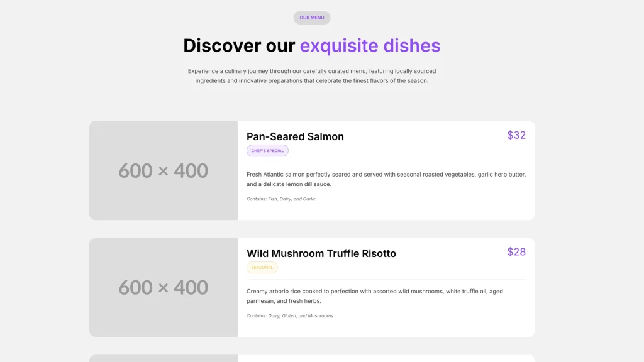Click the third menu card's partially visible image
Screen dimensions: 644x362
tap(164, 358)
